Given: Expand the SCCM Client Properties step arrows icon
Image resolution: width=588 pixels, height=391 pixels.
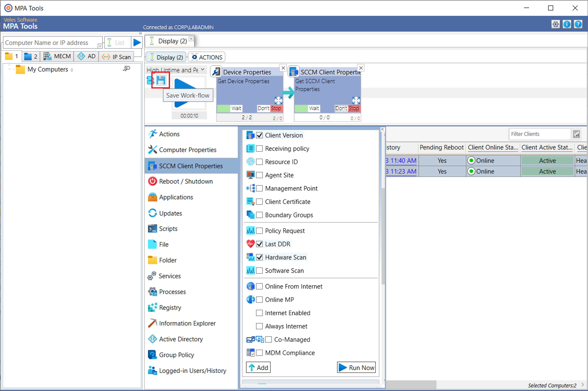Looking at the screenshot, I should (x=356, y=101).
